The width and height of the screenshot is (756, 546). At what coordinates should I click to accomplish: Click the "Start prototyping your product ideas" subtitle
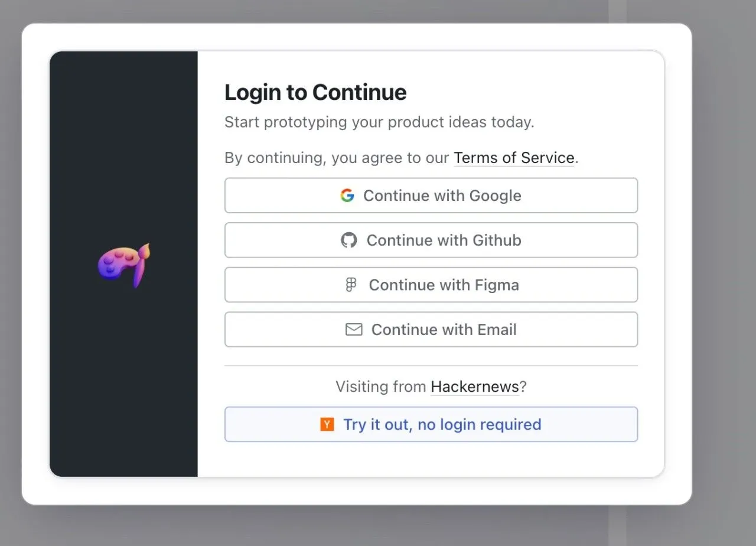pos(379,122)
